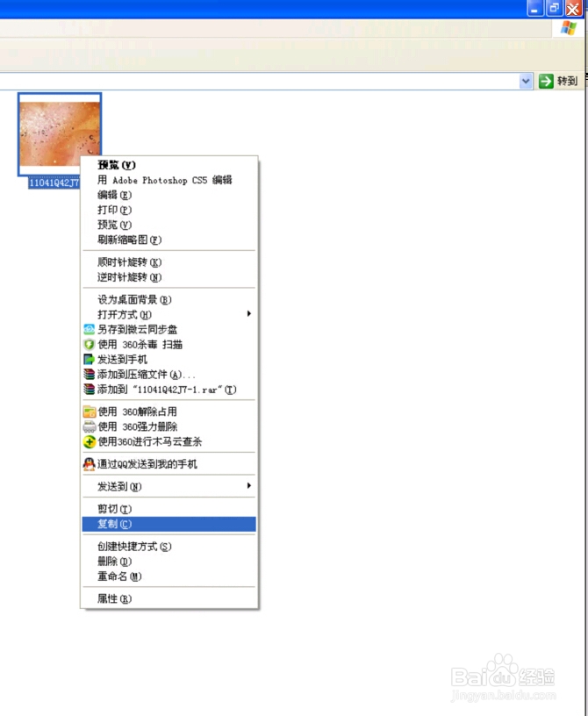
Task: Select 打印(P) from context menu
Action: [169, 210]
